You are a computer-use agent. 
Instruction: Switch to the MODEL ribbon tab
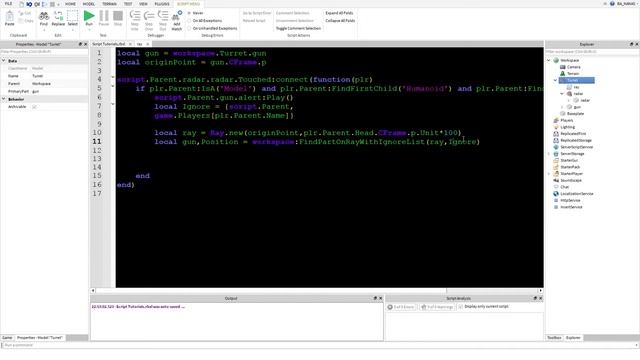(89, 4)
